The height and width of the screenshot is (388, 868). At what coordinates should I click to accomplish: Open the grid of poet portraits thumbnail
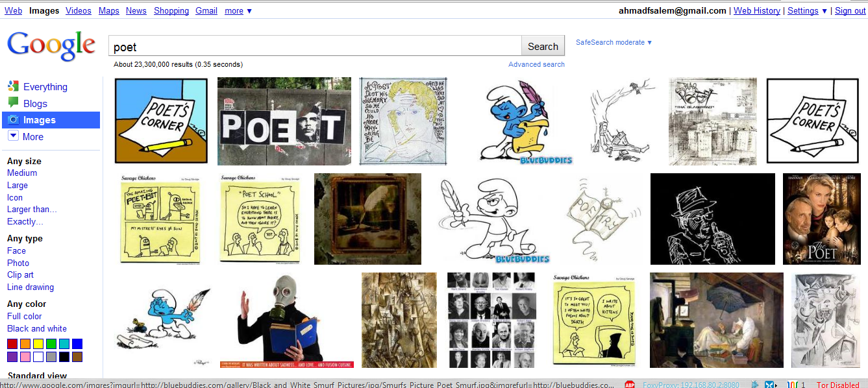[492, 320]
